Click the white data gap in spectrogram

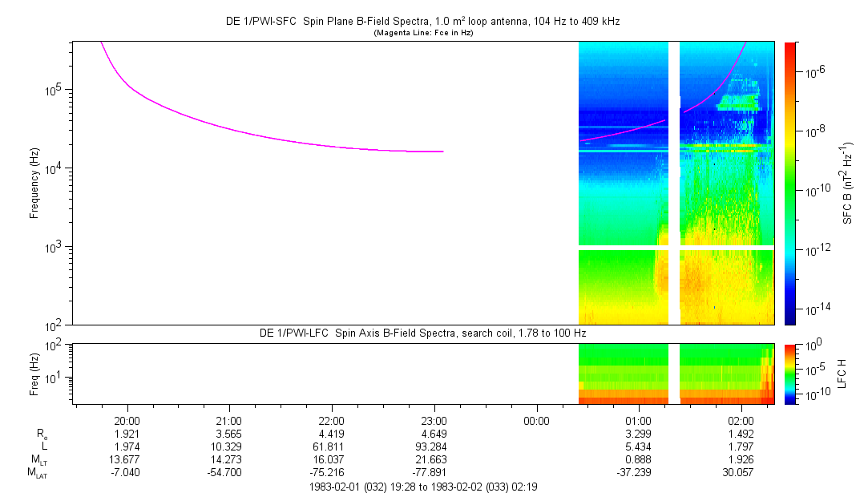(674, 184)
